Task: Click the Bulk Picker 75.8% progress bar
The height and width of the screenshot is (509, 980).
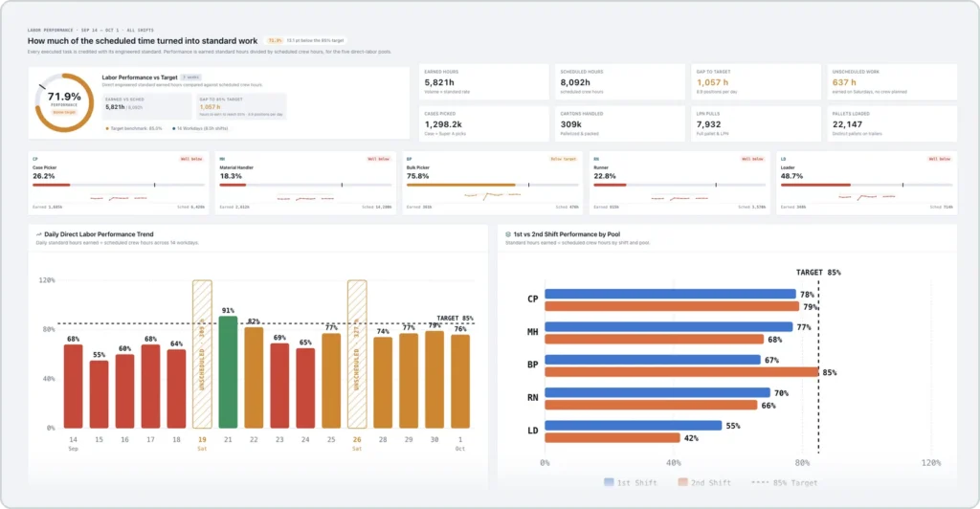Action: tap(493, 185)
